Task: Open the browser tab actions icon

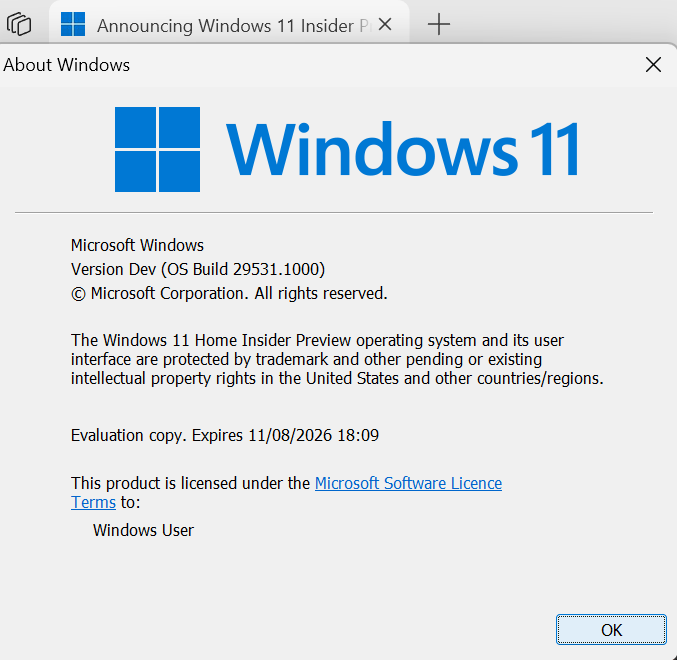Action: [19, 24]
